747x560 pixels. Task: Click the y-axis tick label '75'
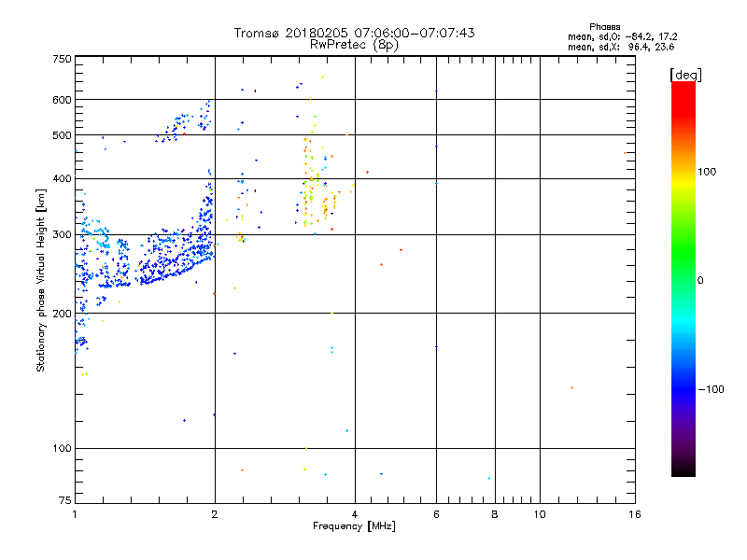tap(65, 500)
